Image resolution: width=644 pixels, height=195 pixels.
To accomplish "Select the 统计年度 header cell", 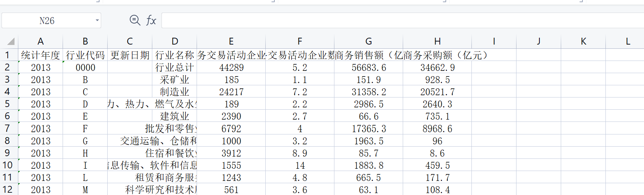I will pos(40,55).
